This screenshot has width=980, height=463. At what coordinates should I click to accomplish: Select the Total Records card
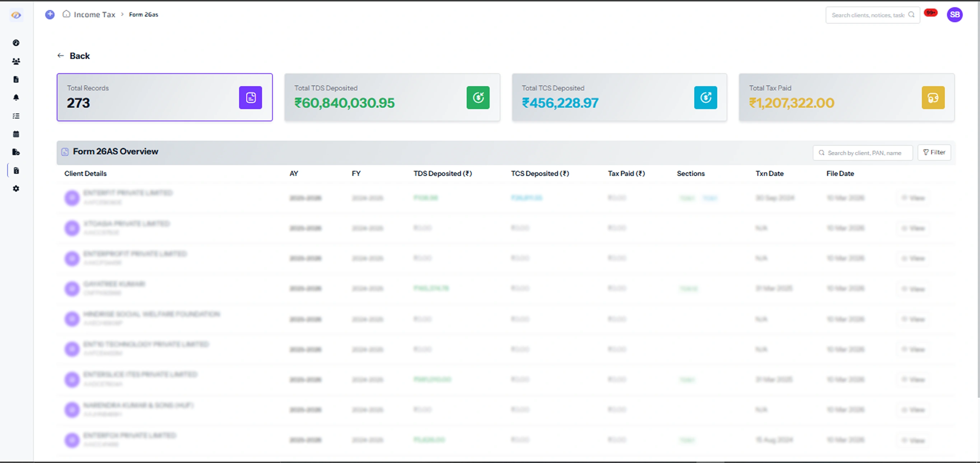point(164,97)
